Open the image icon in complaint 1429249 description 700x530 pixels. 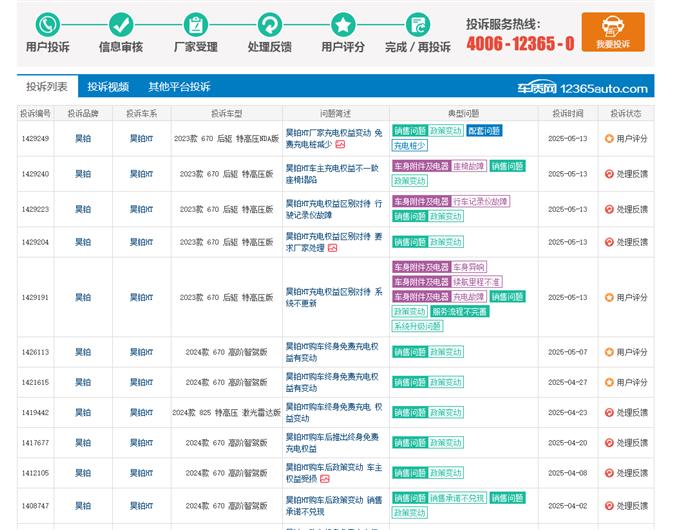click(340, 144)
